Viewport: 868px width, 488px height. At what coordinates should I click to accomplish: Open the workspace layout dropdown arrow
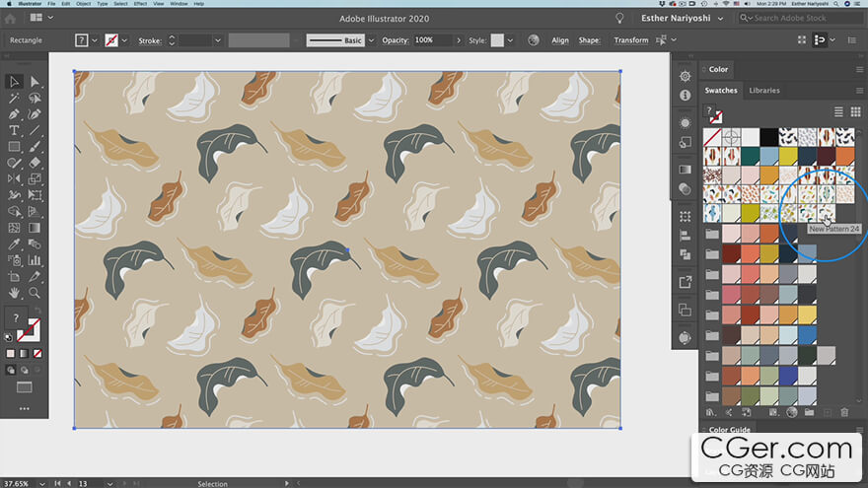pyautogui.click(x=50, y=18)
